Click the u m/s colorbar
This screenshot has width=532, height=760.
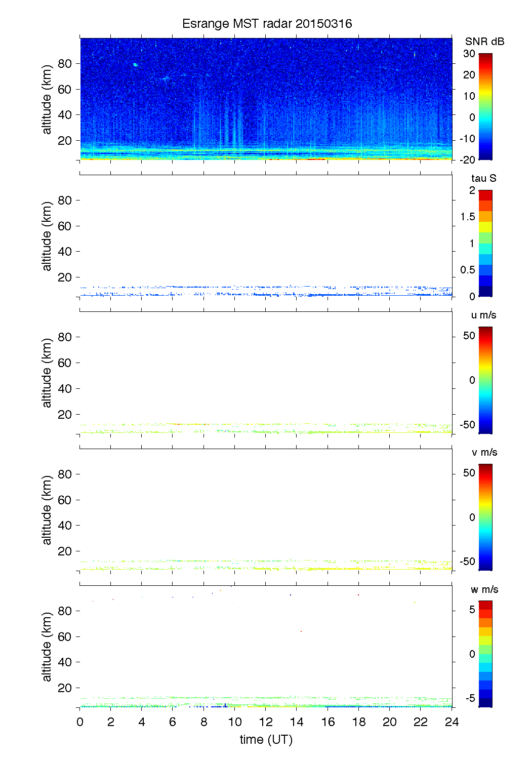(x=485, y=380)
